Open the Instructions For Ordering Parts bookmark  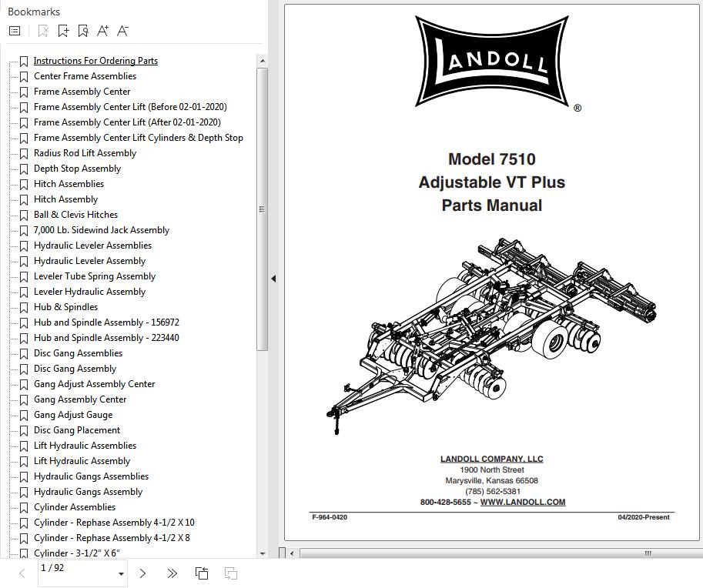95,61
